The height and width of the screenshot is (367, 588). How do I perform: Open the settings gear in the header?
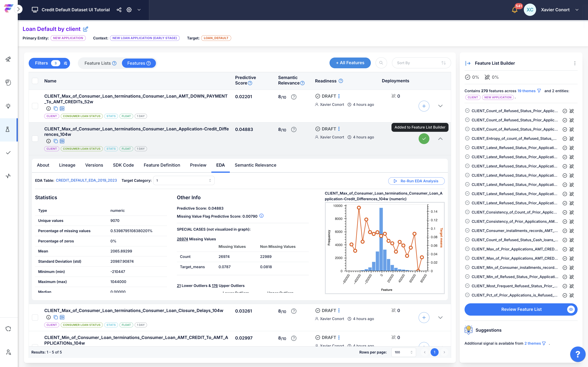click(129, 10)
